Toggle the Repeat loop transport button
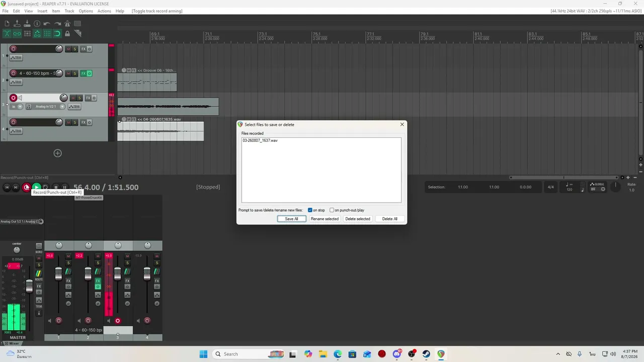 [x=45, y=187]
